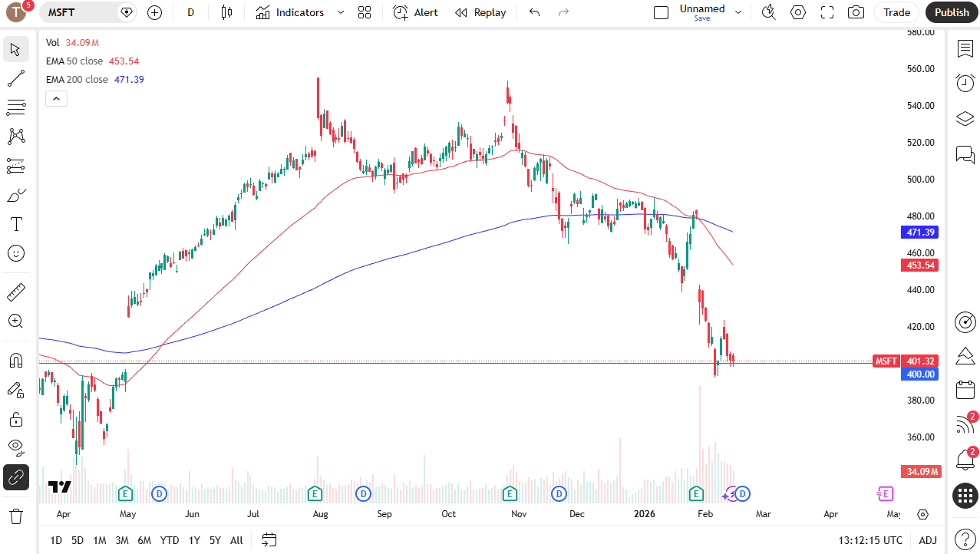Select the text annotation tool
The image size is (980, 554).
point(16,224)
